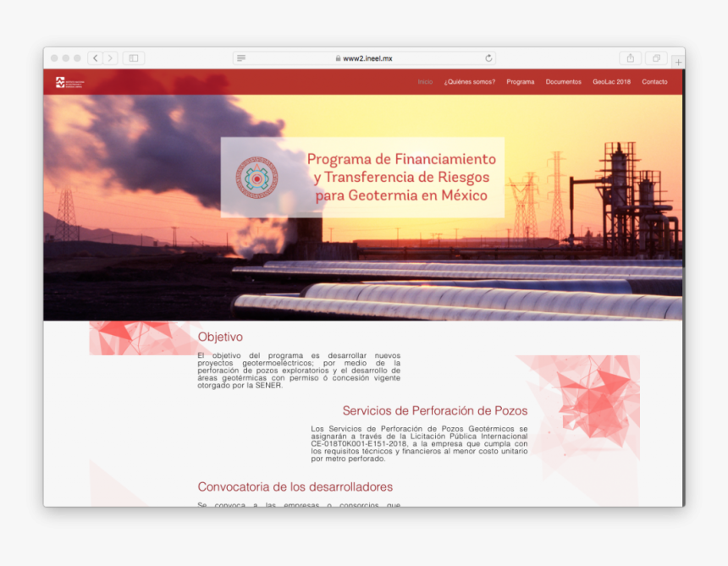Toggle Reader view for the page
This screenshot has height=566, width=728.
click(x=241, y=58)
